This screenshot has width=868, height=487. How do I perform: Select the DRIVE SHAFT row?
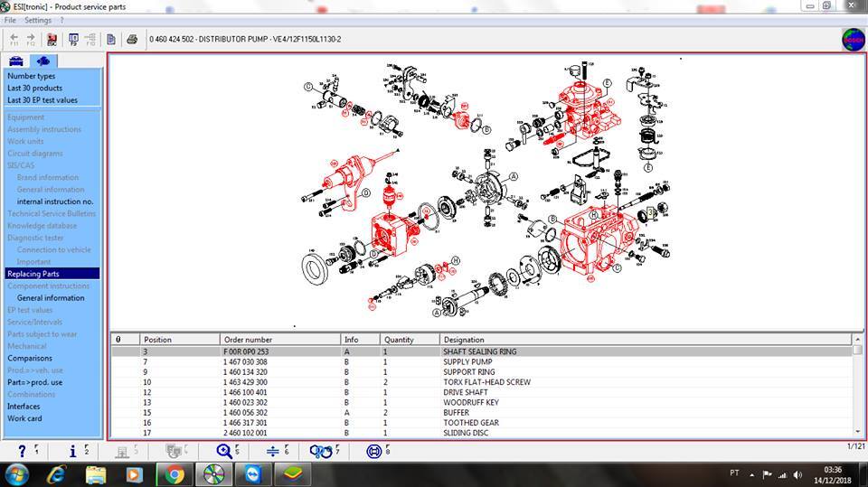(x=481, y=392)
